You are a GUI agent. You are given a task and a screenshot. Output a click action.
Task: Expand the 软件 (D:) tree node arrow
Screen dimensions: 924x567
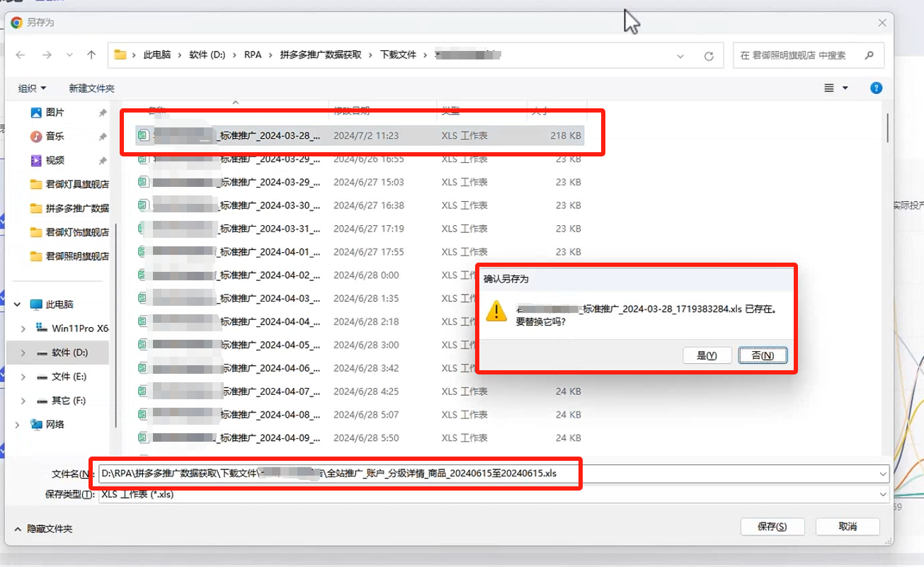click(x=23, y=353)
